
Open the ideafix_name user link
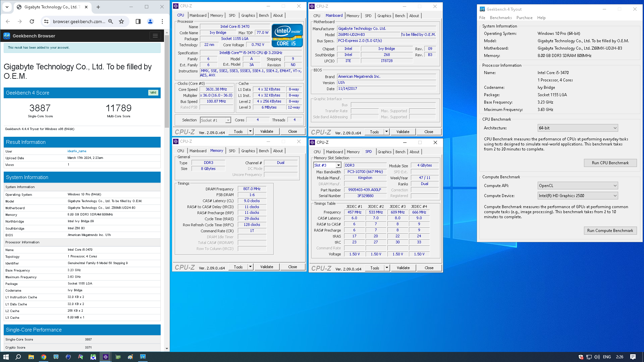[x=77, y=151]
